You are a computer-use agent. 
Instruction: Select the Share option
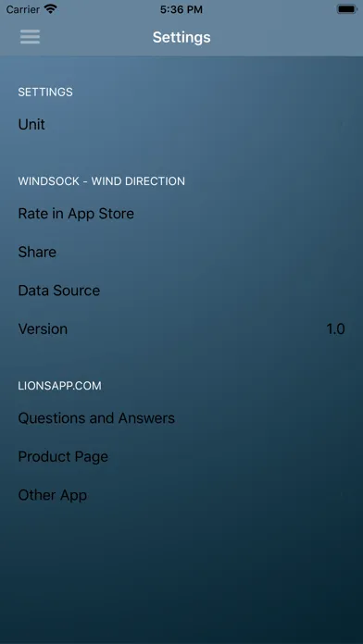[181, 252]
